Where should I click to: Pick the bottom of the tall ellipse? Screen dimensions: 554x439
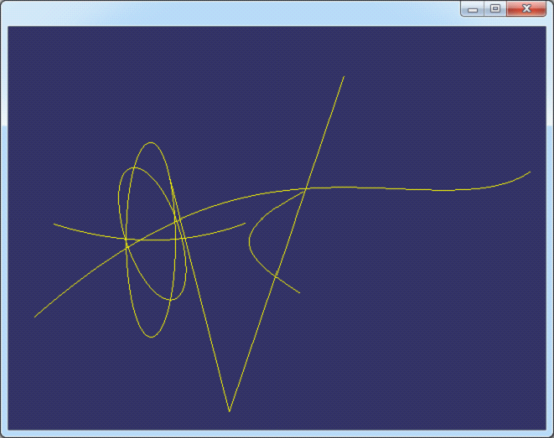coord(151,337)
